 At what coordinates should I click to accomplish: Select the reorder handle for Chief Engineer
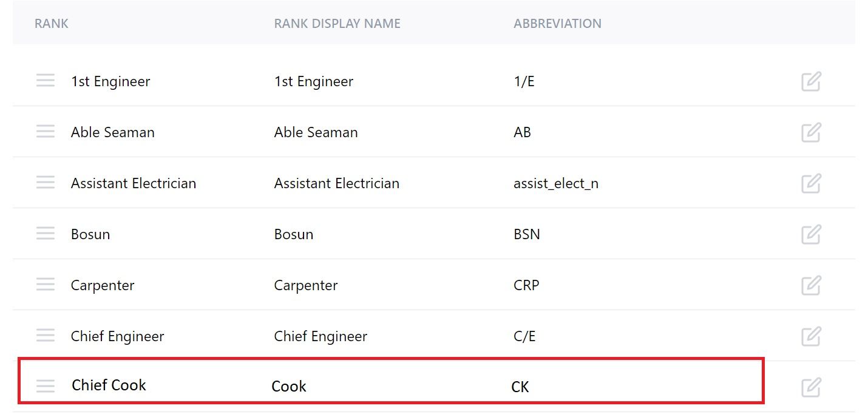(x=46, y=336)
